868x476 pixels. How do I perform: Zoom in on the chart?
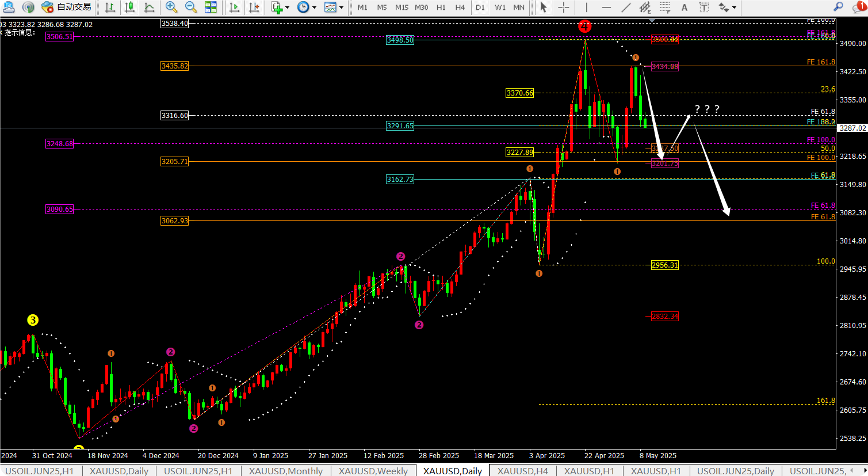click(171, 7)
